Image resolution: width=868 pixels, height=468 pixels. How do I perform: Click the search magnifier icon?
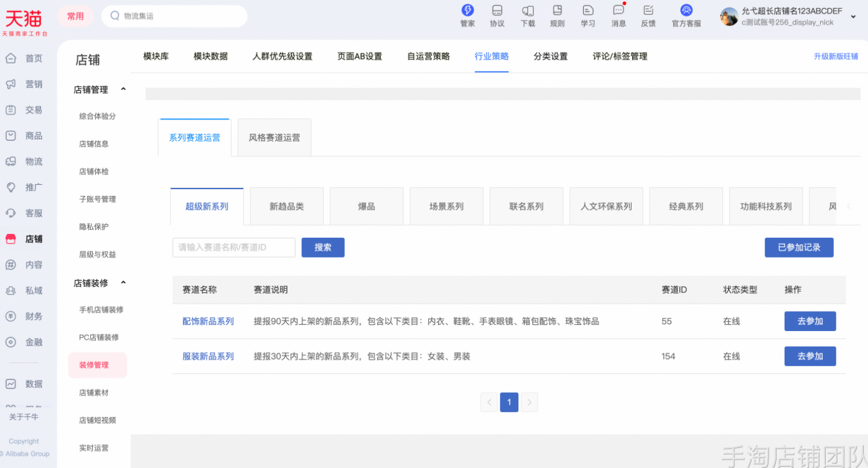114,16
